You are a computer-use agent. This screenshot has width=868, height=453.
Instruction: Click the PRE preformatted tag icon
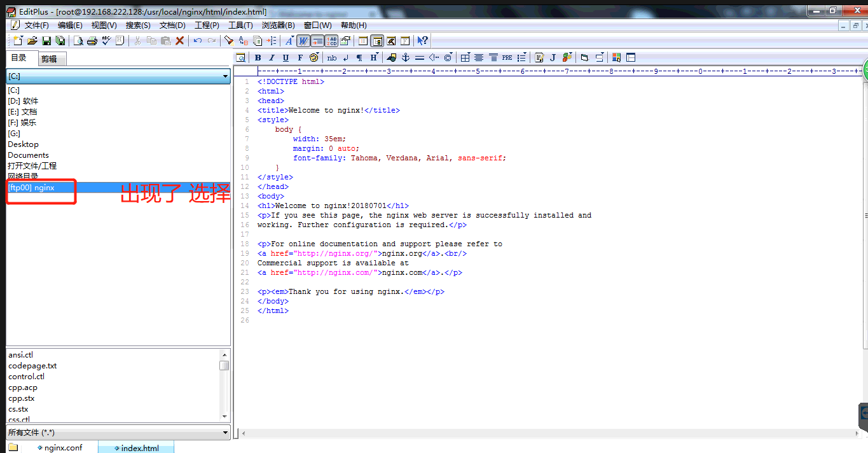(507, 57)
